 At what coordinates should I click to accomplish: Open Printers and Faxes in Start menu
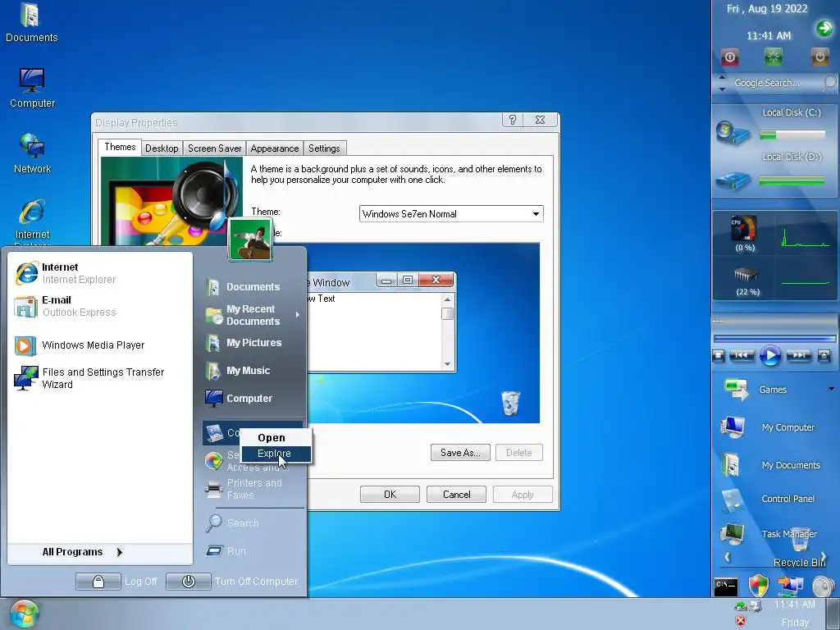coord(244,489)
